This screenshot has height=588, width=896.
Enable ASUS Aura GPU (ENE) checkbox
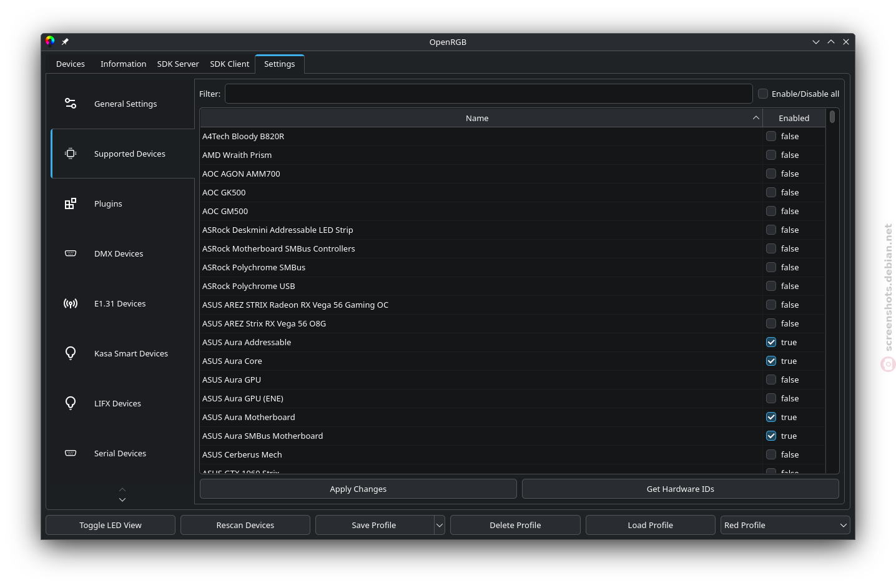(x=771, y=398)
